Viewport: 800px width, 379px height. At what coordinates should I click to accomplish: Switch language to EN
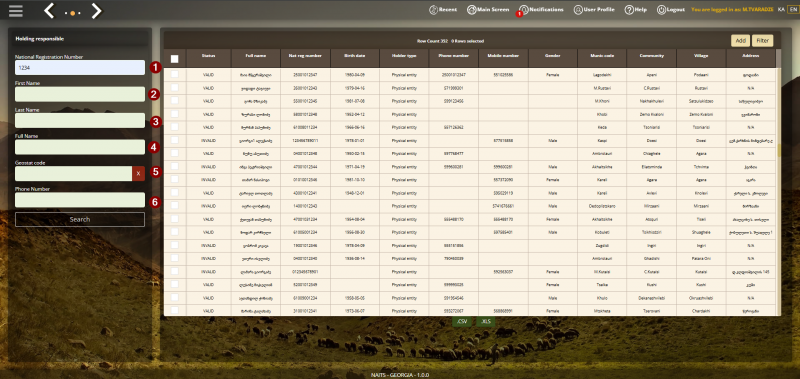[x=793, y=10]
